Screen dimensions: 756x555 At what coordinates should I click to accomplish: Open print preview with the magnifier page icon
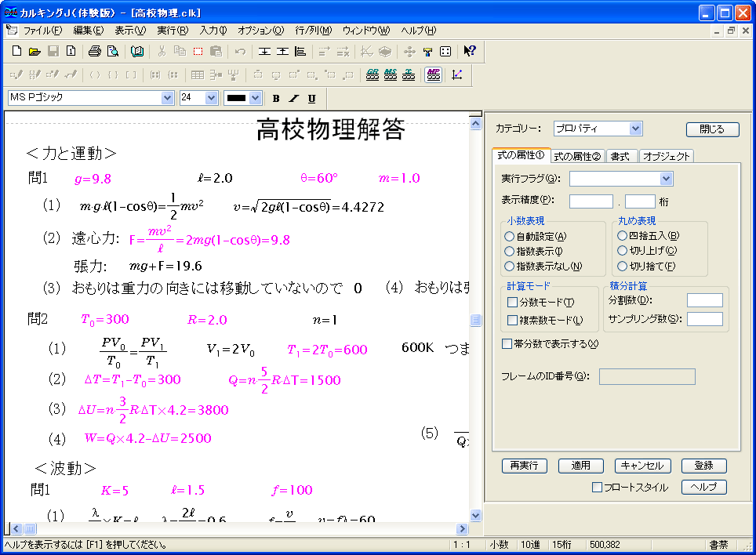(x=113, y=51)
